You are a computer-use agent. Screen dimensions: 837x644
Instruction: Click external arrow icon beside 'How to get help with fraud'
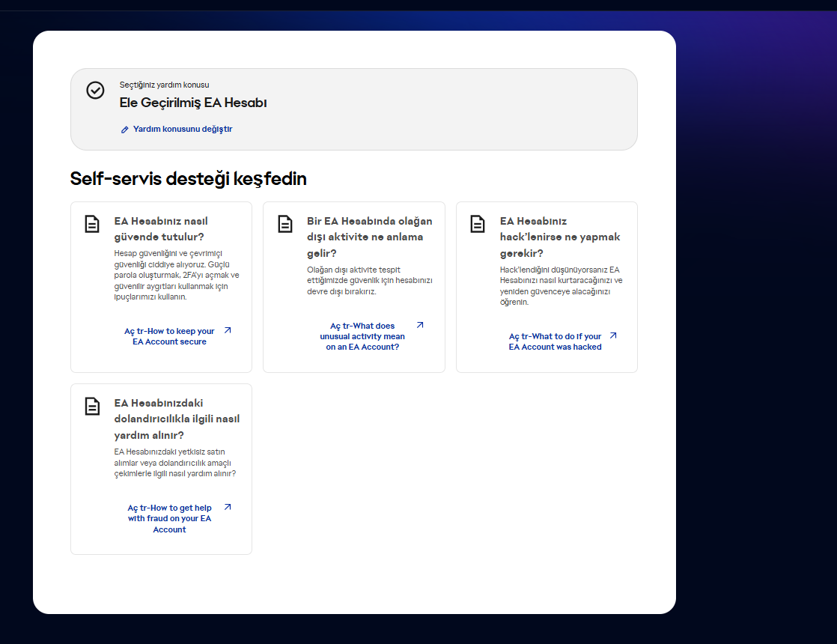(228, 507)
